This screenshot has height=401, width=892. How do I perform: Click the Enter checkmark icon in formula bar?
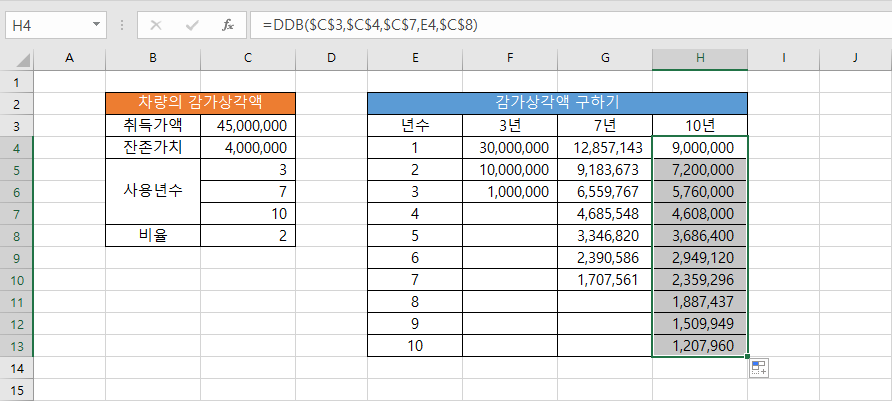coord(192,25)
